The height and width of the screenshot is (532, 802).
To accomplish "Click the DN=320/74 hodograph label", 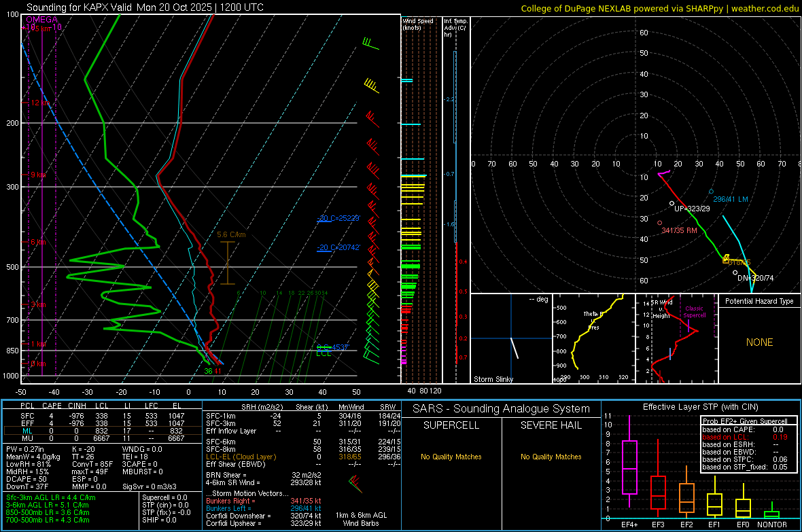I will (756, 279).
